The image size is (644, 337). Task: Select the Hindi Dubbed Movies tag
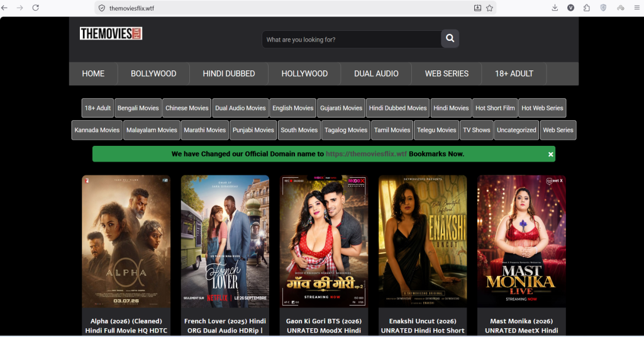pyautogui.click(x=397, y=108)
